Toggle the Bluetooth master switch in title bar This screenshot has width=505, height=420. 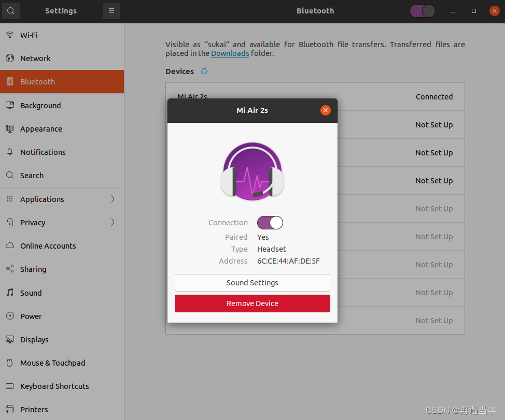tap(423, 11)
